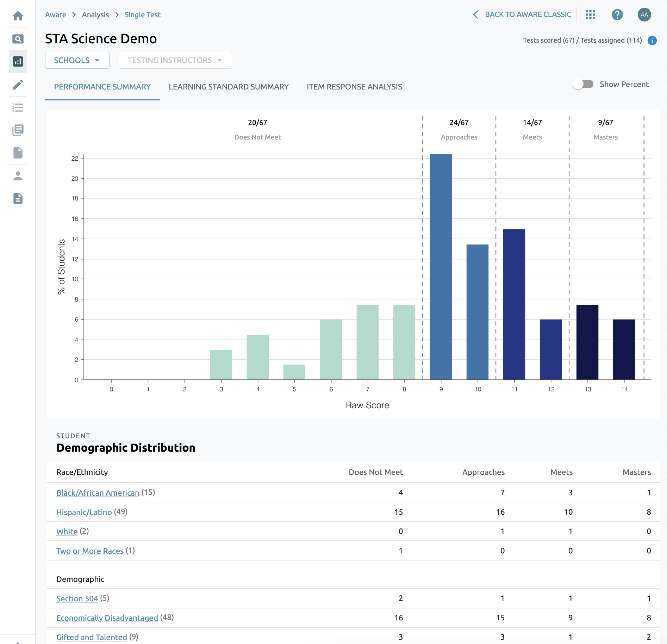
Task: Click the person profile sidebar icon
Action: click(18, 176)
